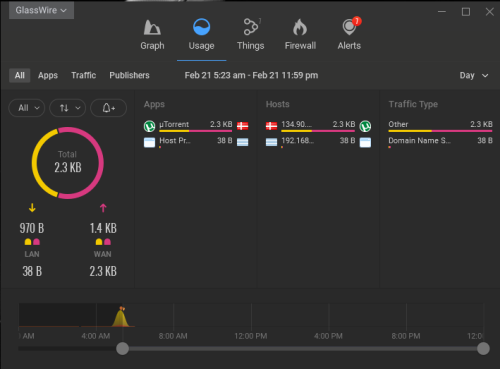Expand the upload/download direction dropdown
The image size is (500, 369).
pos(68,108)
